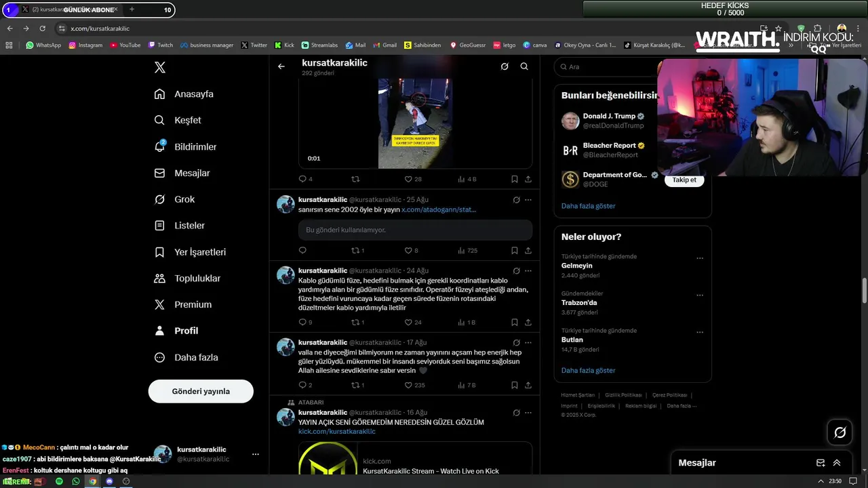Screen dimensions: 868x488
Task: Compose new message in Mesajlar drawer
Action: coord(821,463)
